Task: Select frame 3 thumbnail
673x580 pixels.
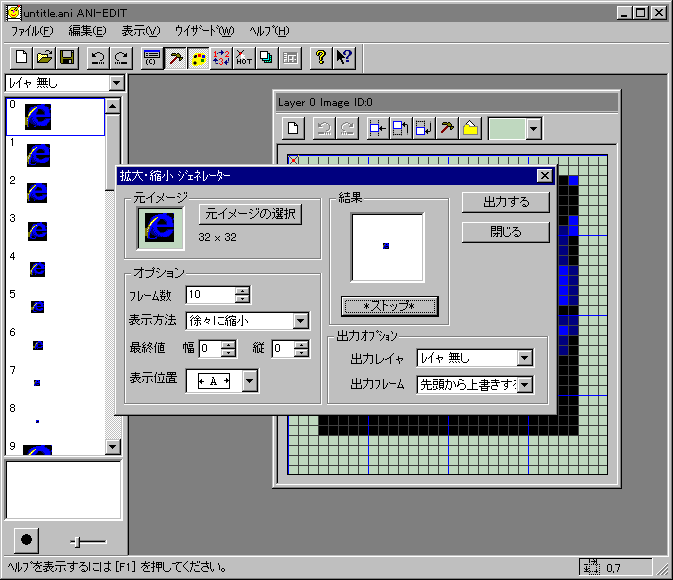Action: click(x=37, y=231)
